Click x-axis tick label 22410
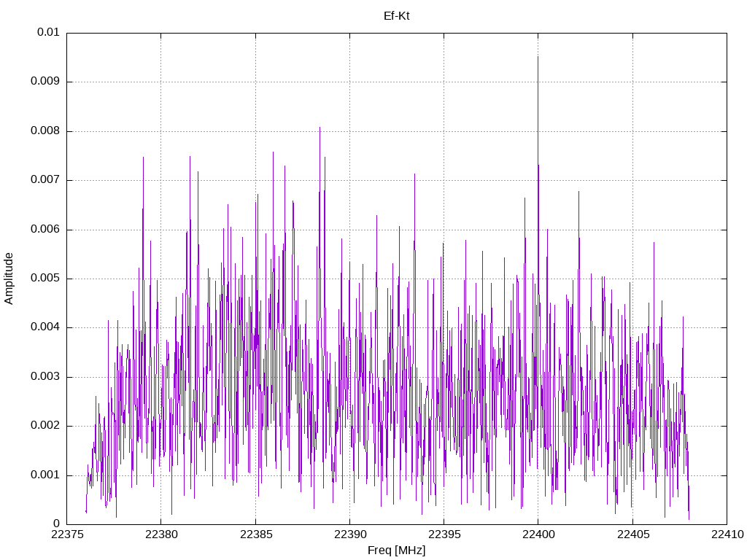Screen dimensions: 747x560 coord(727,534)
